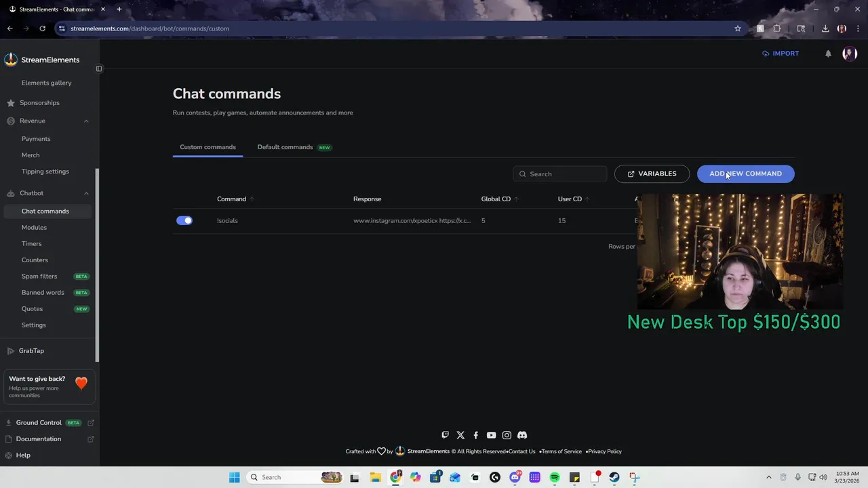The image size is (868, 488).
Task: Click Add New Command button
Action: pyautogui.click(x=745, y=174)
